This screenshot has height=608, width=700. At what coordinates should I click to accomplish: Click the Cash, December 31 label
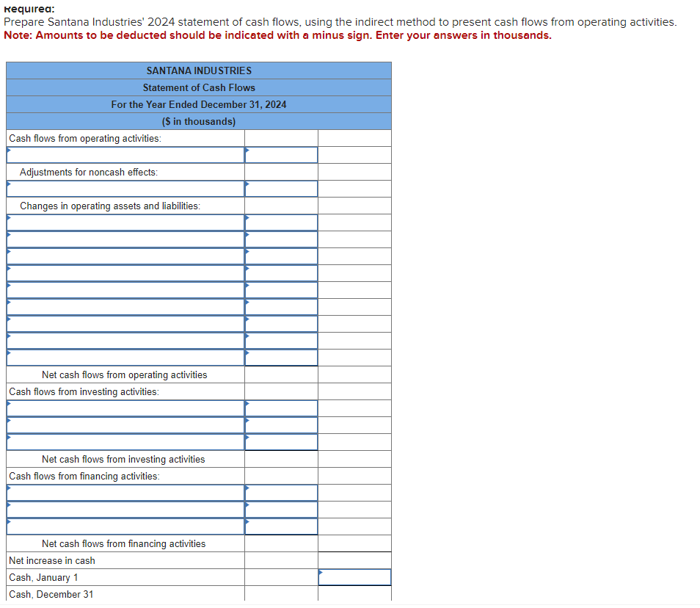click(x=51, y=595)
